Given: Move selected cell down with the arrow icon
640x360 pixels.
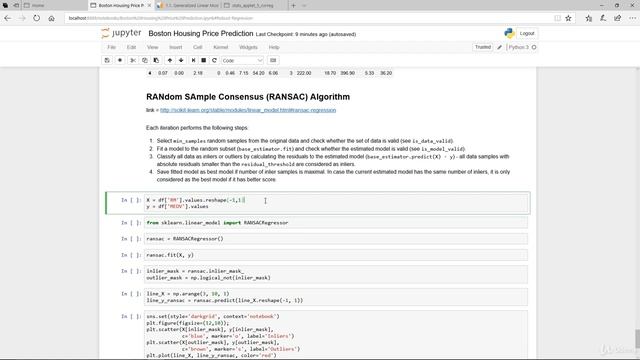Looking at the screenshot, I should [181, 60].
